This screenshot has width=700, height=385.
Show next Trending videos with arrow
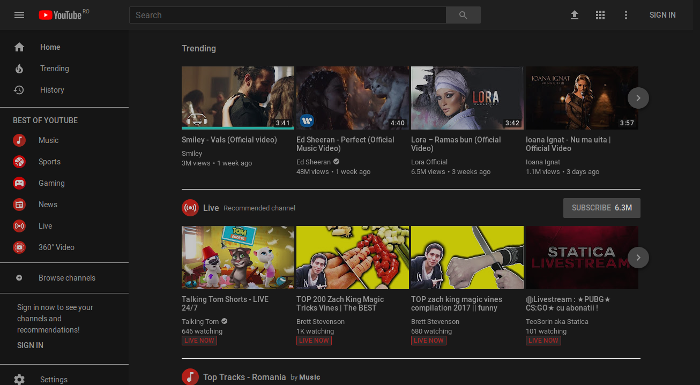click(x=638, y=98)
